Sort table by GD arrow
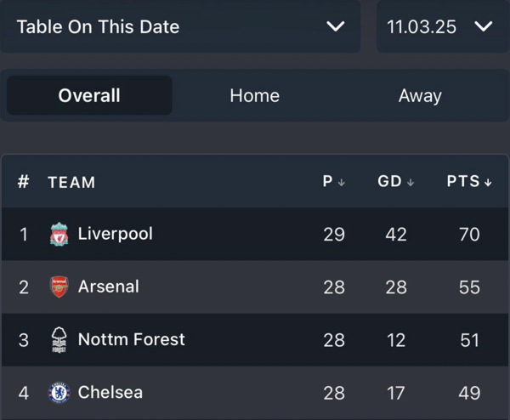 click(x=411, y=183)
